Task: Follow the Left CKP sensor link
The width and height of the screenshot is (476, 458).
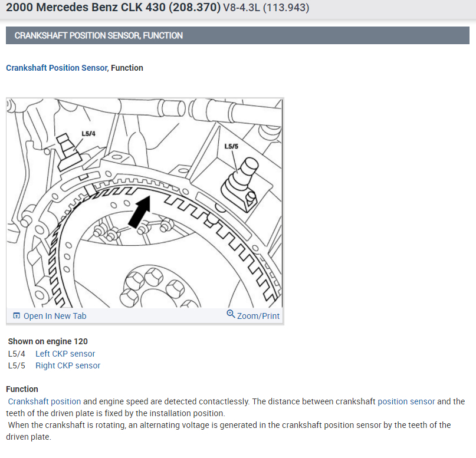Action: click(65, 354)
